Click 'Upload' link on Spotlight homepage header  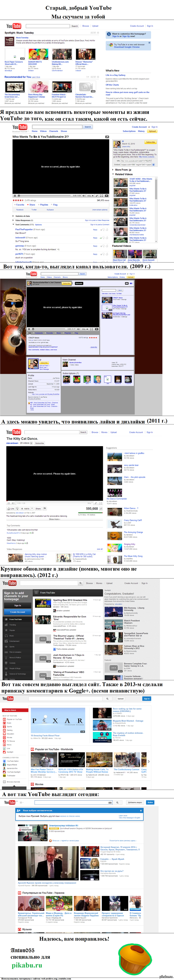[x=95, y=26]
